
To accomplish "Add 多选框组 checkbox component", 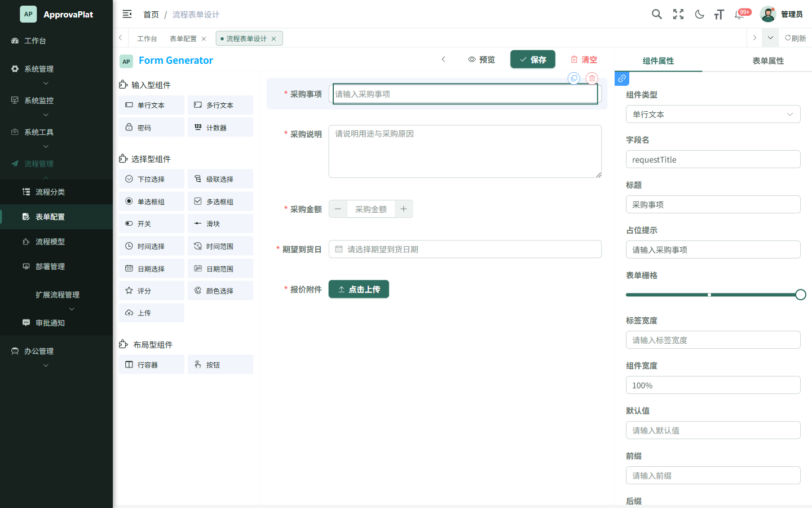I will (220, 202).
